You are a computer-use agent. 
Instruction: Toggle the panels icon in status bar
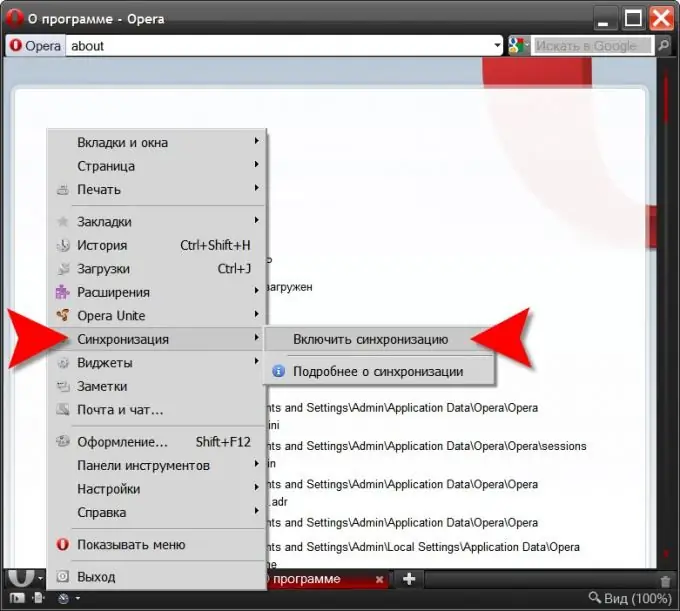tap(17, 598)
